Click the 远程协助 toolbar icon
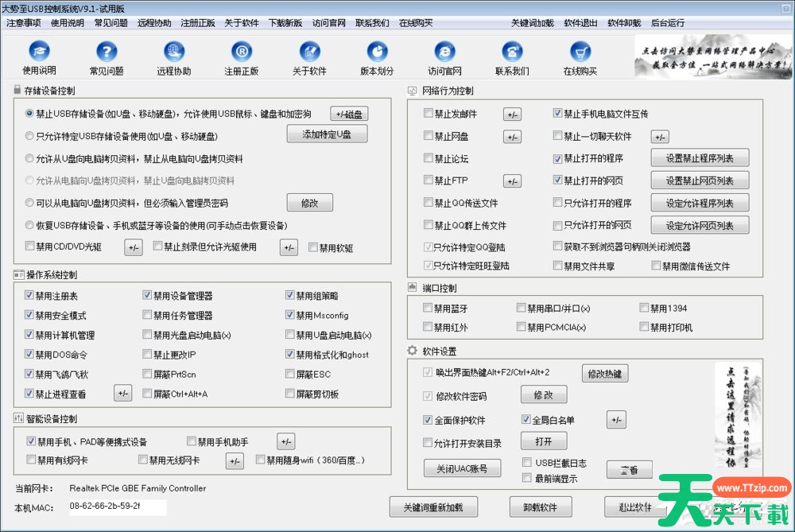The height and width of the screenshot is (532, 795). pyautogui.click(x=173, y=52)
